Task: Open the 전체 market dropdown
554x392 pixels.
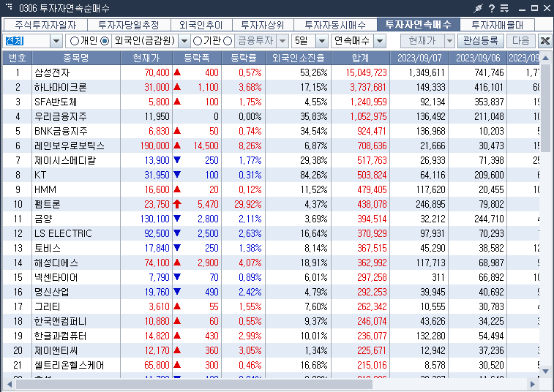Action: pos(56,41)
